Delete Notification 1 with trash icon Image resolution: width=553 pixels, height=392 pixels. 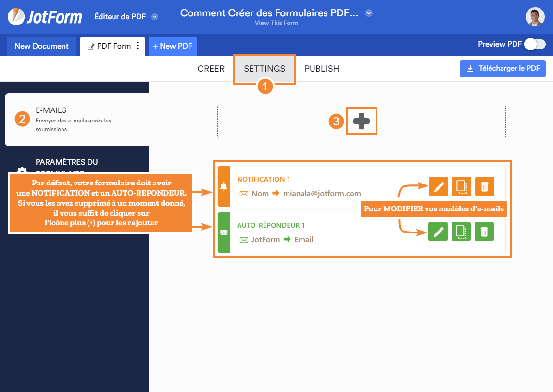click(485, 186)
